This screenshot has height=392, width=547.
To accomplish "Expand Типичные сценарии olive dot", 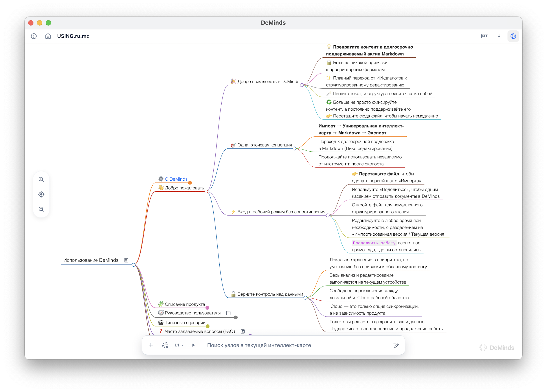I will click(x=208, y=326).
